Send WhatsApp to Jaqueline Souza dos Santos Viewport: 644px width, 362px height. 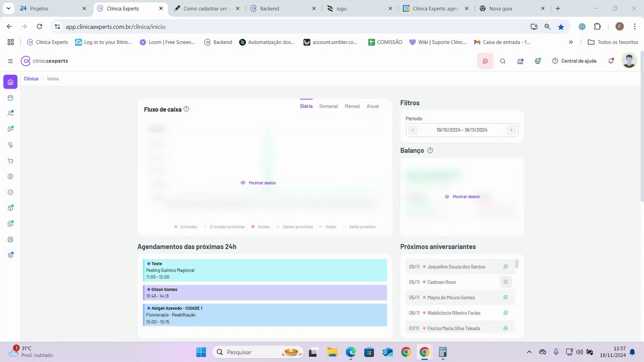tap(506, 266)
